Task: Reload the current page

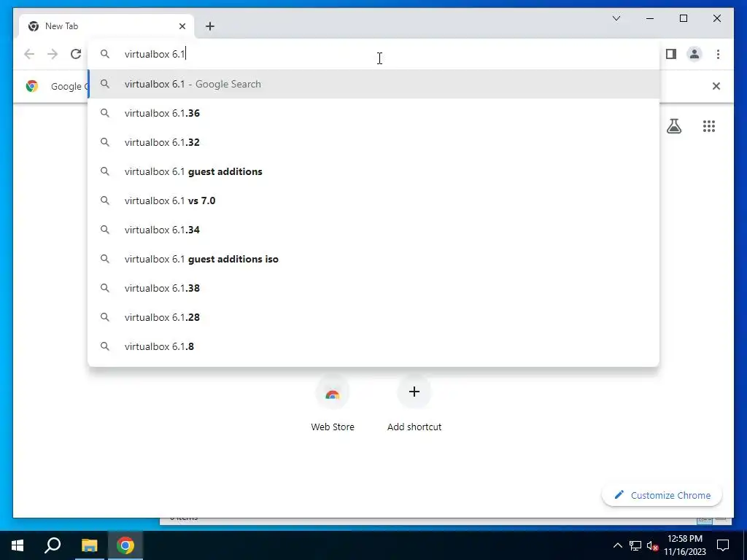Action: point(76,54)
